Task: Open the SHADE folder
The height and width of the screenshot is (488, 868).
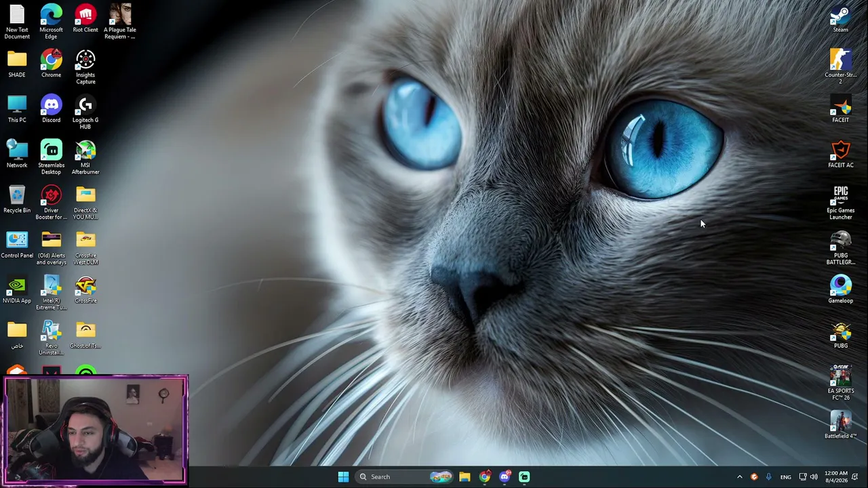Action: click(17, 64)
